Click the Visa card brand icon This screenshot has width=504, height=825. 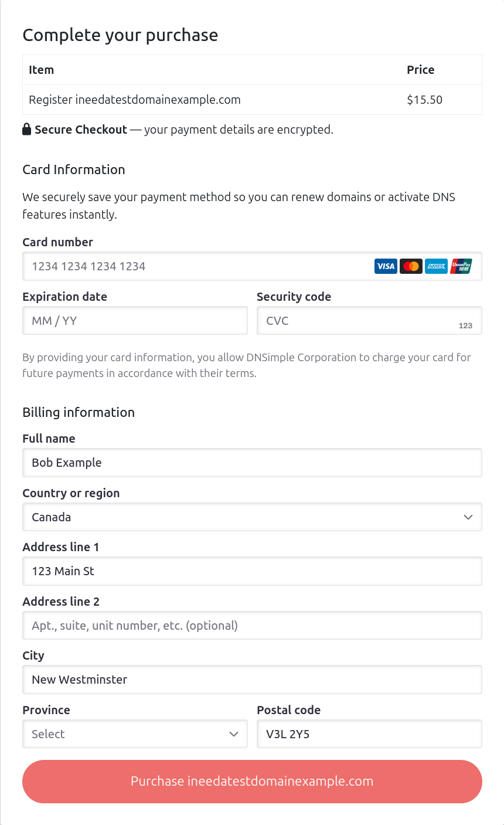pyautogui.click(x=386, y=266)
